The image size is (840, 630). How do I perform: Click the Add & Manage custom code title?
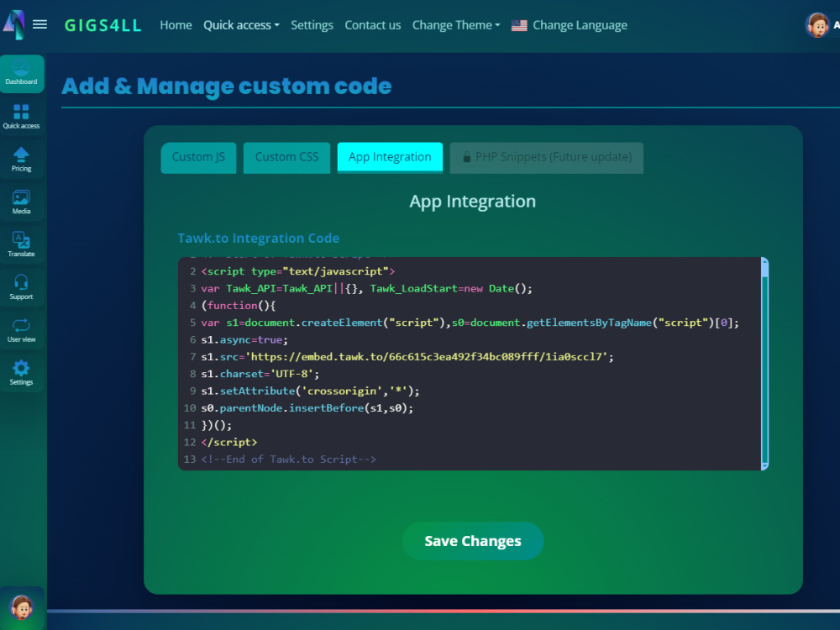pyautogui.click(x=227, y=87)
